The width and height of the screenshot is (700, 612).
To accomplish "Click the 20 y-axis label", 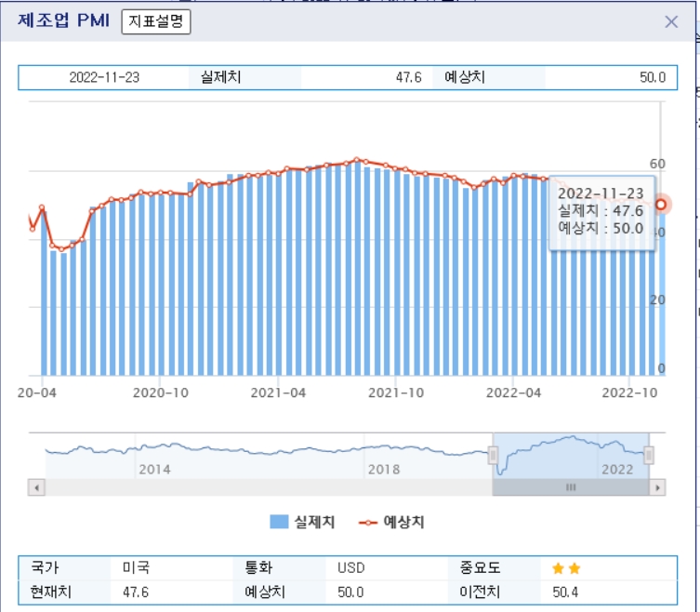I will click(x=657, y=299).
